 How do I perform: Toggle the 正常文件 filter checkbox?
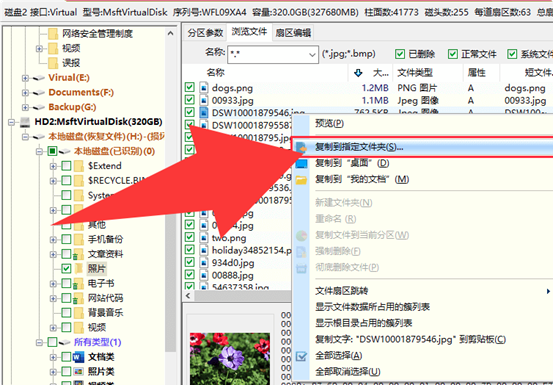click(x=453, y=54)
